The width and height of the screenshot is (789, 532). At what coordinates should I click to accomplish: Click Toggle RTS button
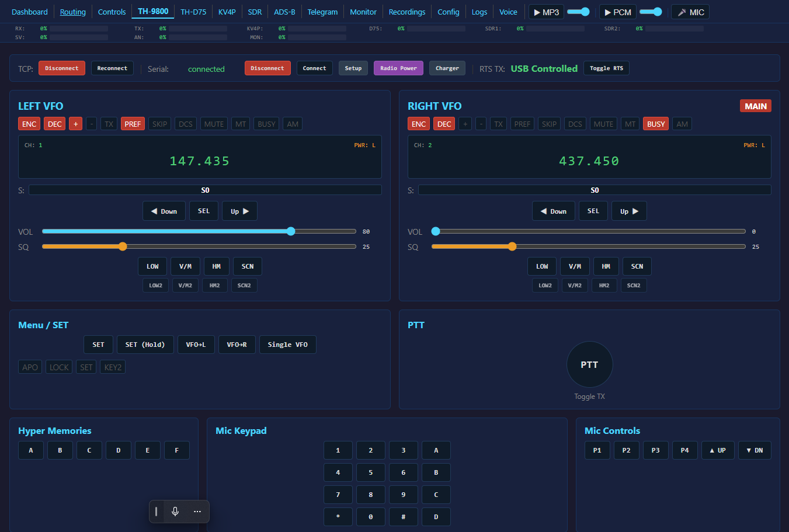pyautogui.click(x=606, y=68)
